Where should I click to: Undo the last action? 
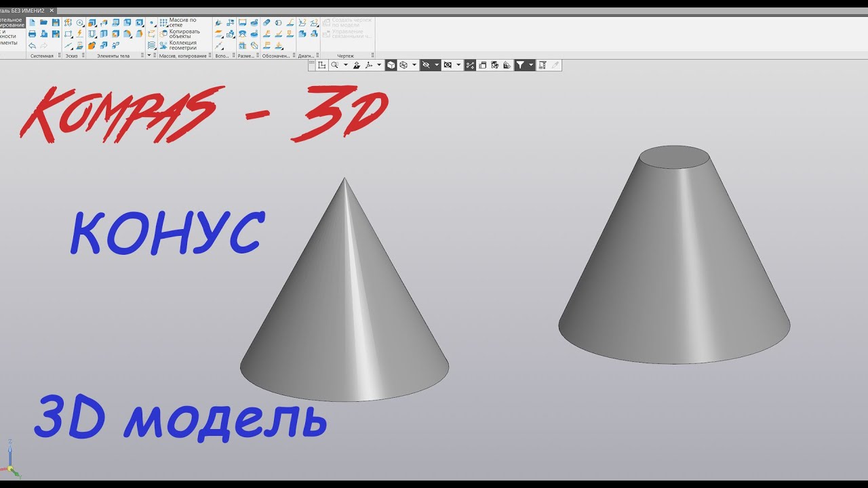click(x=32, y=45)
